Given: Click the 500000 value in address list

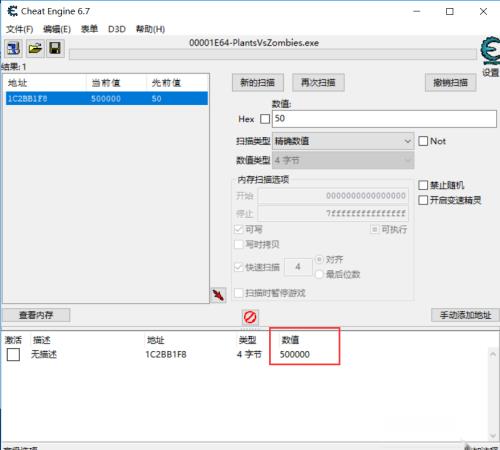Looking at the screenshot, I should [295, 354].
